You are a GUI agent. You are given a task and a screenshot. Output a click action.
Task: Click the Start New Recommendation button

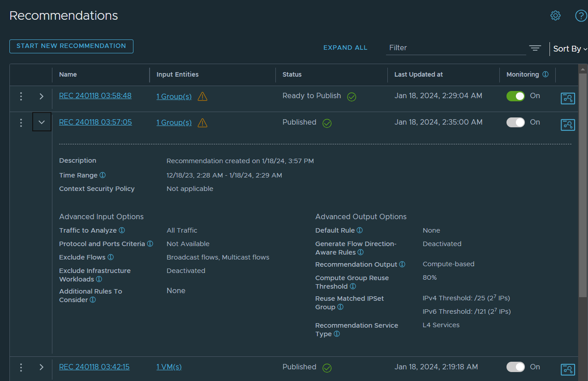point(71,46)
